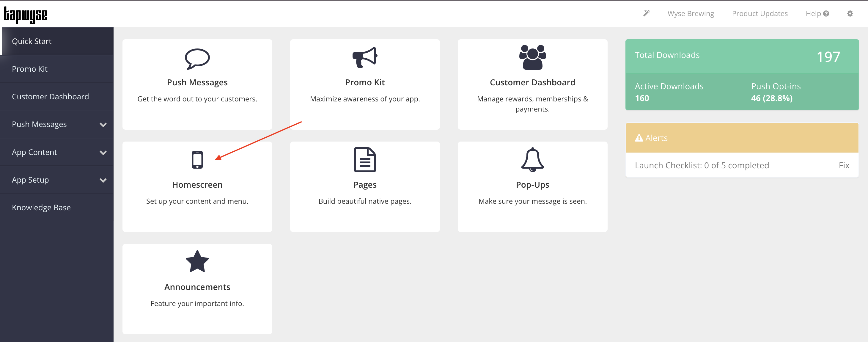Click the Pages document icon
This screenshot has width=868, height=342.
tap(364, 160)
